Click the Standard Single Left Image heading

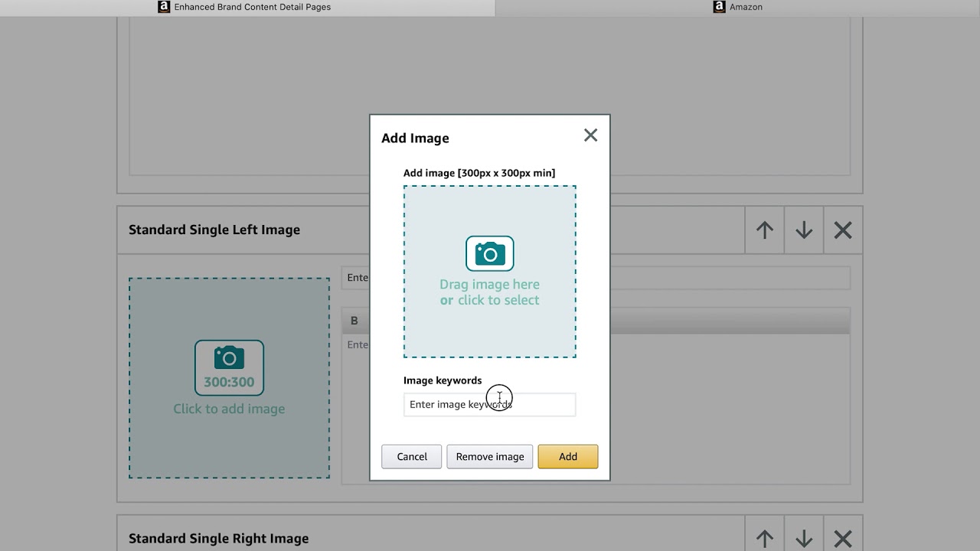pyautogui.click(x=214, y=230)
